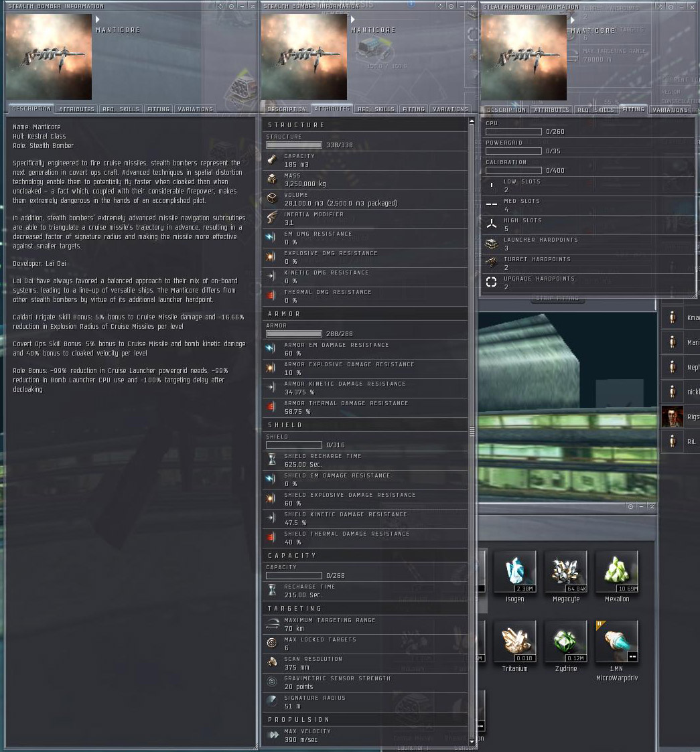Open Variations tab in the Fitting window
700x752 pixels.
click(671, 110)
